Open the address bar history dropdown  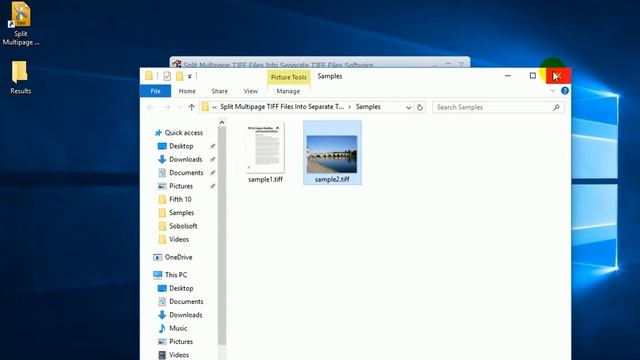(x=409, y=107)
